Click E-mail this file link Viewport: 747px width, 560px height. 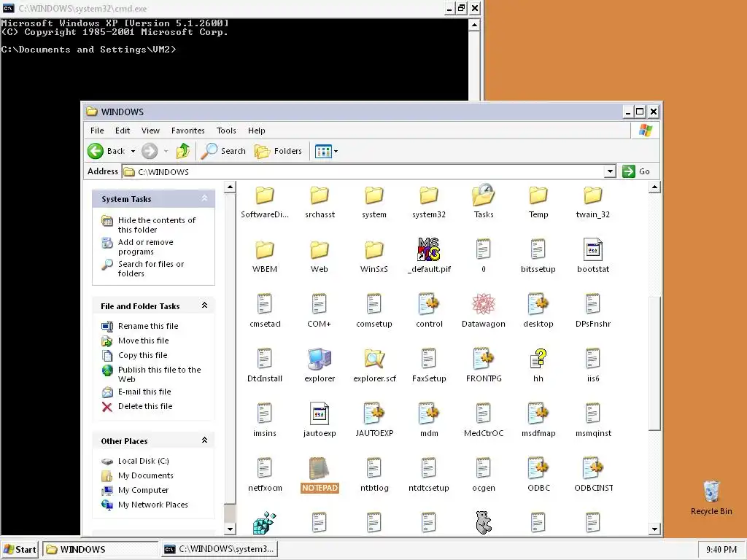144,392
